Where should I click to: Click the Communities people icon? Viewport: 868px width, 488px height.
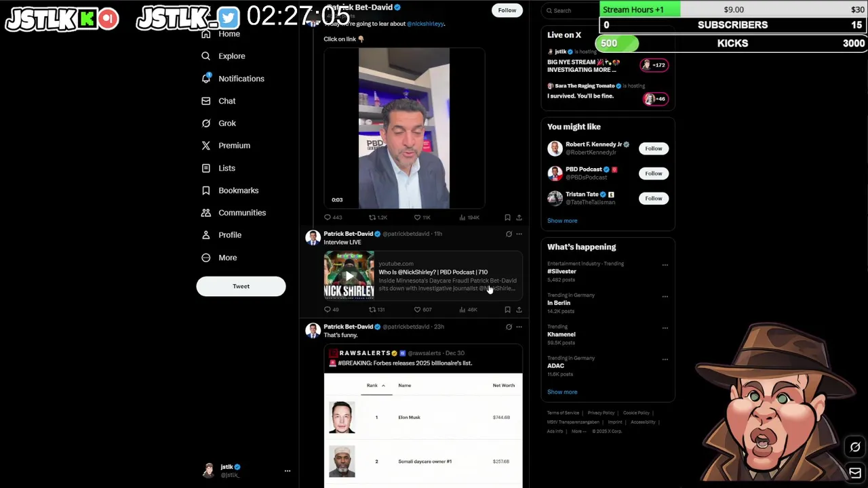[206, 213]
